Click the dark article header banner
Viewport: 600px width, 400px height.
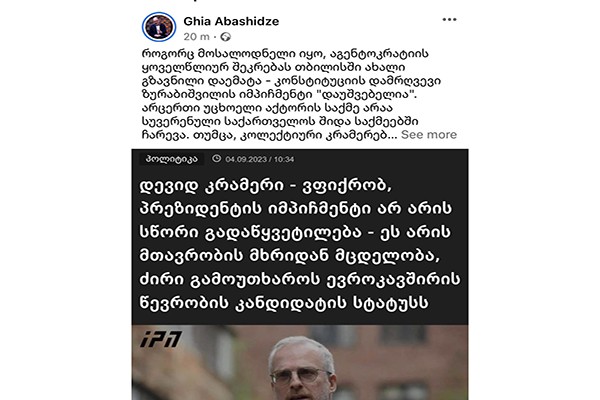coord(300,237)
